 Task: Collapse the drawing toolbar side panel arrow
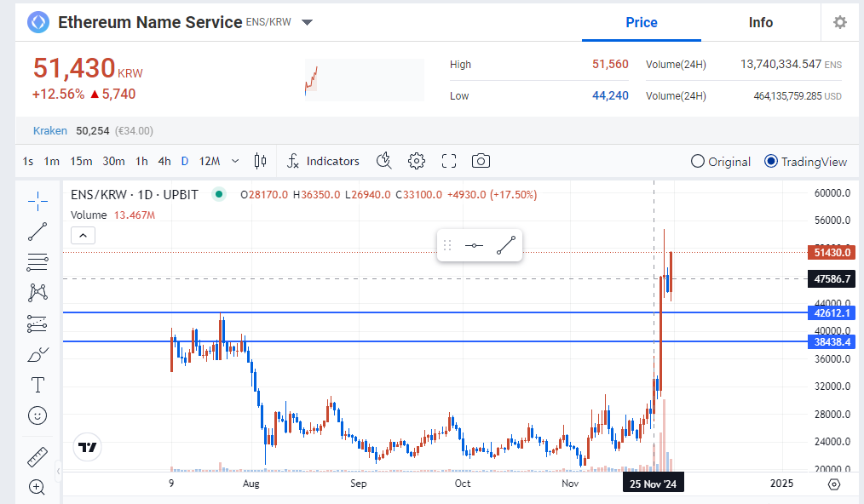pyautogui.click(x=59, y=471)
